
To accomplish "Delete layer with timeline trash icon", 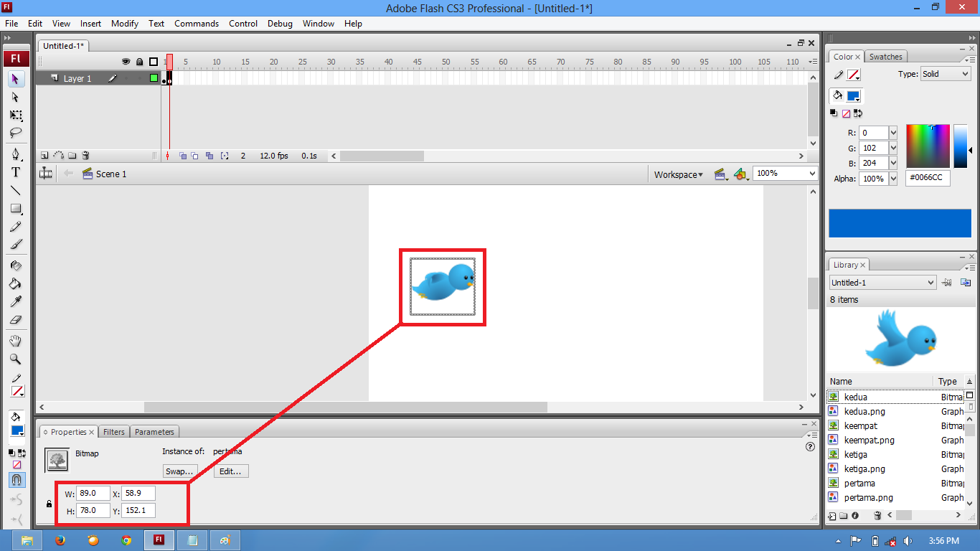I will 85,155.
